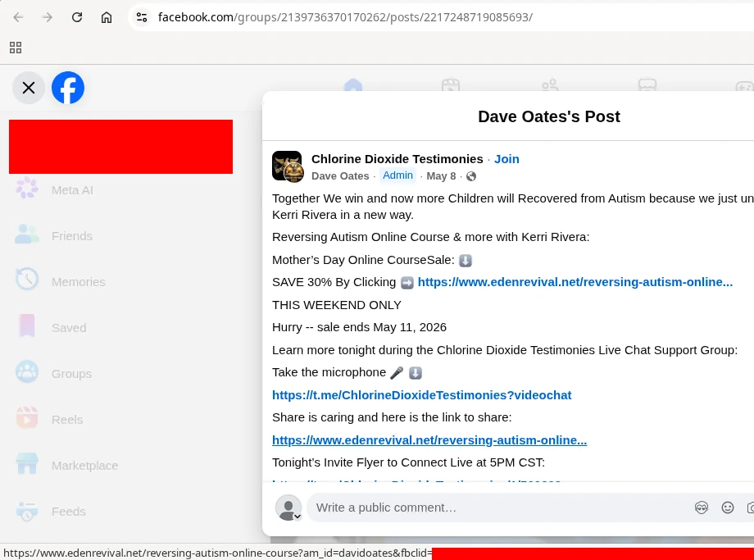Screen dimensions: 754x560
Task: Click the Memories clock icon
Action: click(27, 279)
